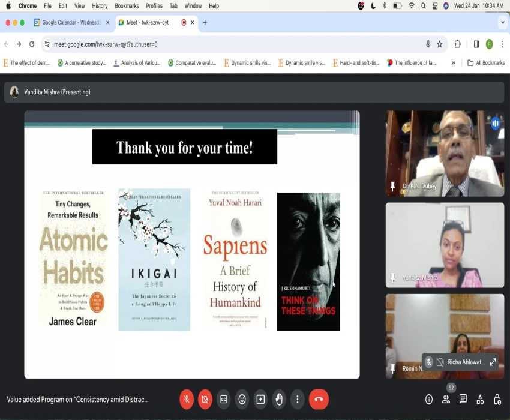The image size is (510, 420).
Task: Expand the hidden bookmarks overflow chevron
Action: (x=453, y=62)
